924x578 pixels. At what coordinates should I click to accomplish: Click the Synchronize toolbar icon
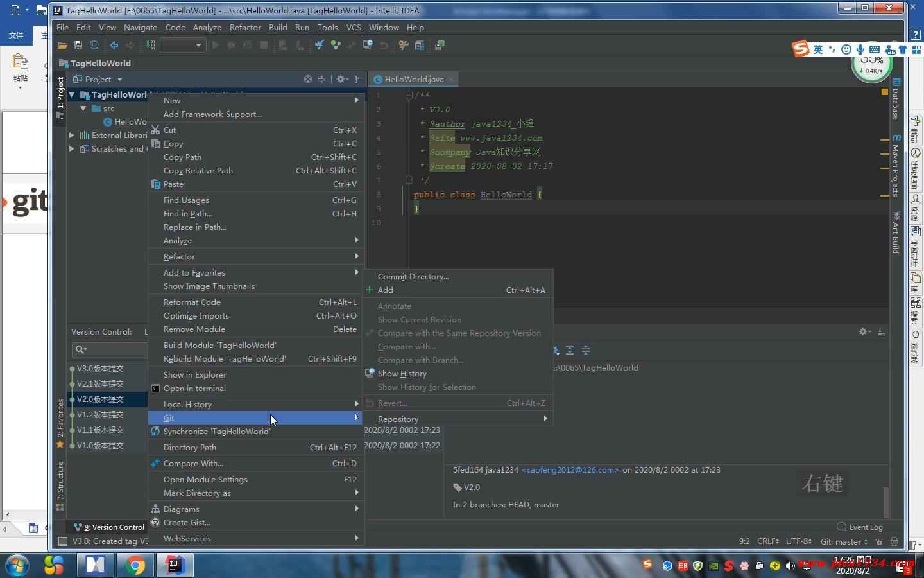pyautogui.click(x=94, y=45)
